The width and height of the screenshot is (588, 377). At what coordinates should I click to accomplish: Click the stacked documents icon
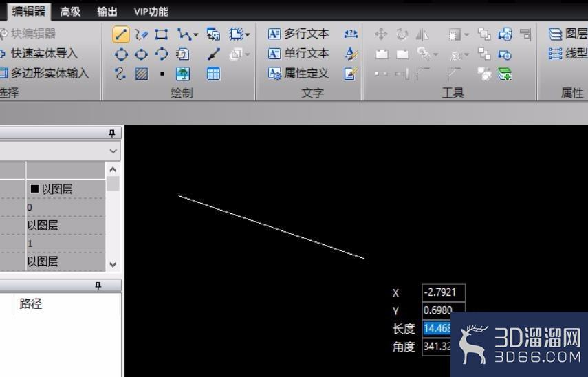point(183,54)
